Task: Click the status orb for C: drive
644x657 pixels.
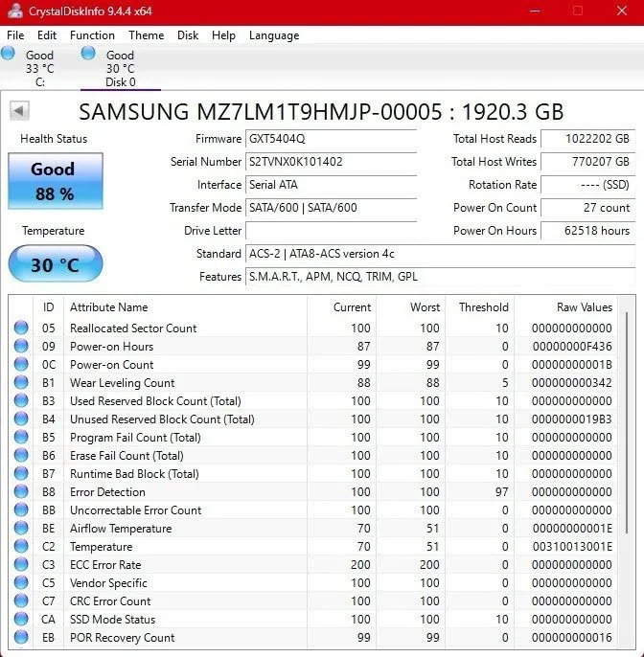Action: 8,54
